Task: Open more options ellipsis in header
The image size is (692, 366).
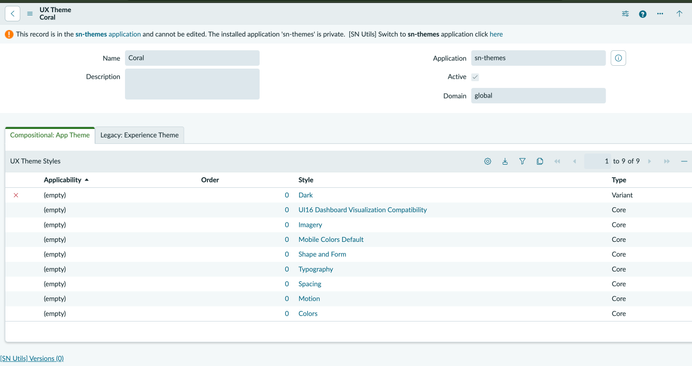Action: (660, 14)
